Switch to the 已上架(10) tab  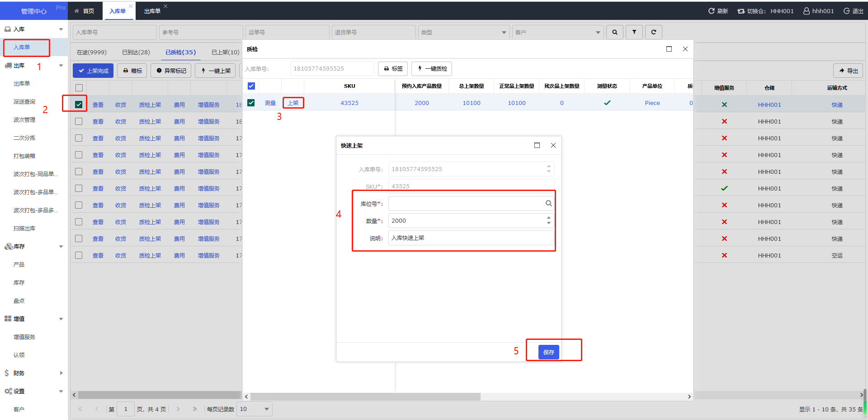coord(226,52)
